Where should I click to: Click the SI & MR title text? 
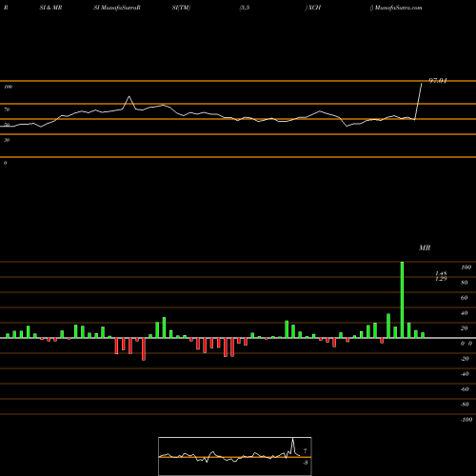tap(50, 8)
